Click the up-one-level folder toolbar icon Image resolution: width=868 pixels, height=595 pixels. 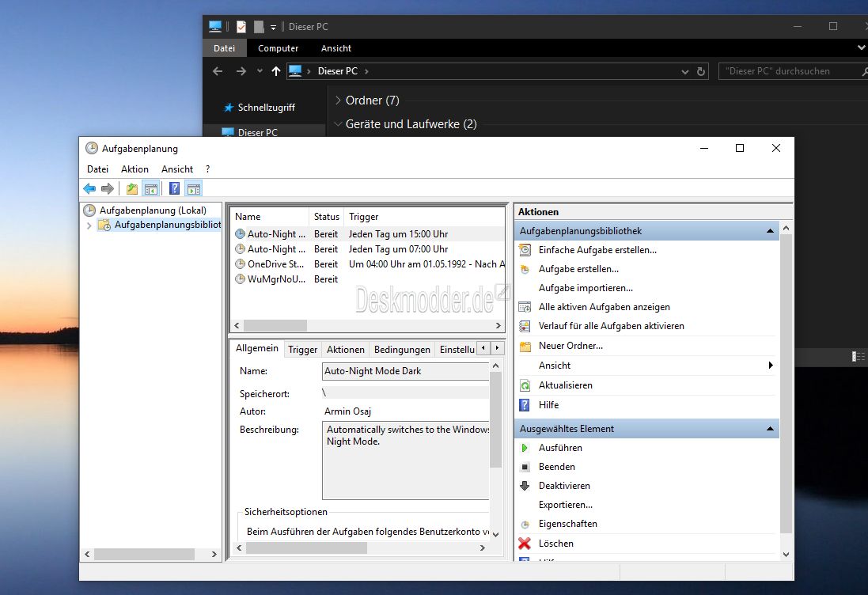pos(132,189)
